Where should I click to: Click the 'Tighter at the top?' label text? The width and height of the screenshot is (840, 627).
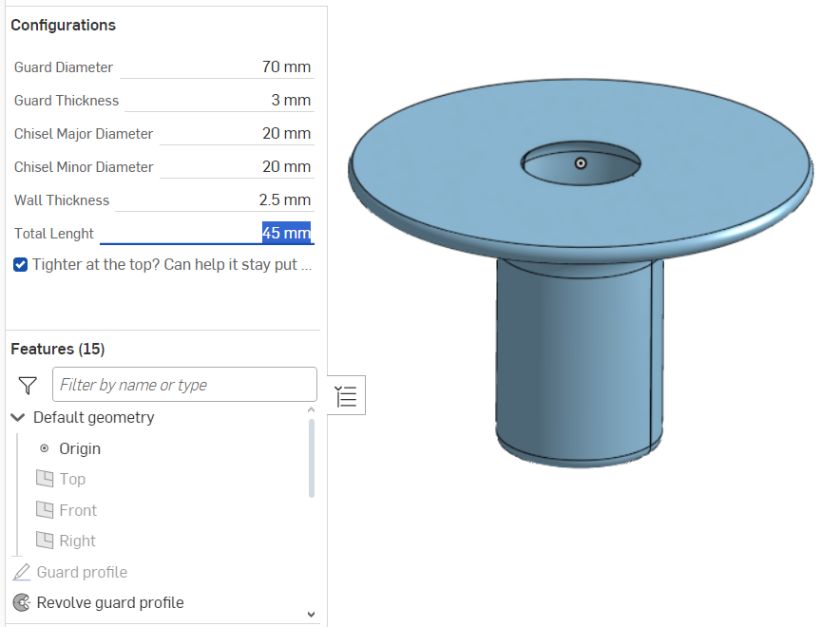tap(171, 264)
